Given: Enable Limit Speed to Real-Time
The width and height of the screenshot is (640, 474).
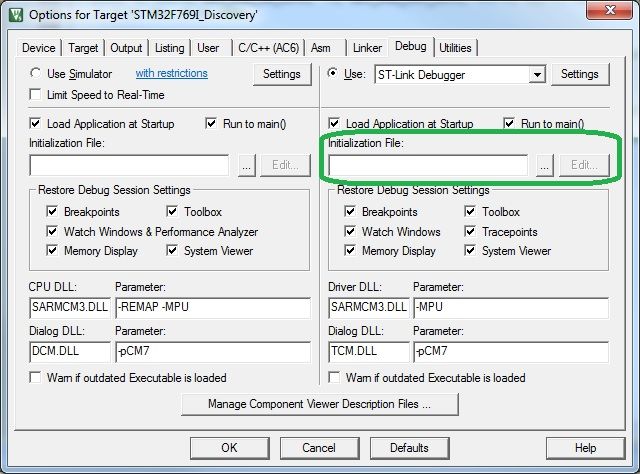Looking at the screenshot, I should [x=36, y=95].
